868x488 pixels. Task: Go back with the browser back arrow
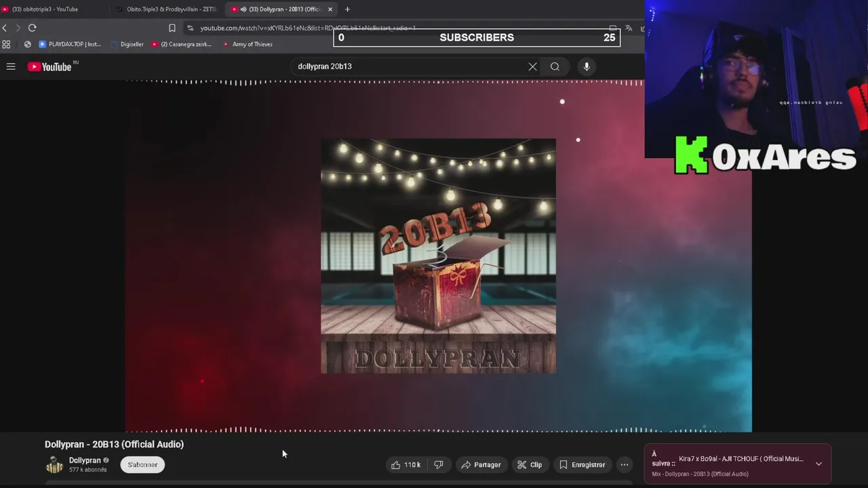tap(5, 28)
